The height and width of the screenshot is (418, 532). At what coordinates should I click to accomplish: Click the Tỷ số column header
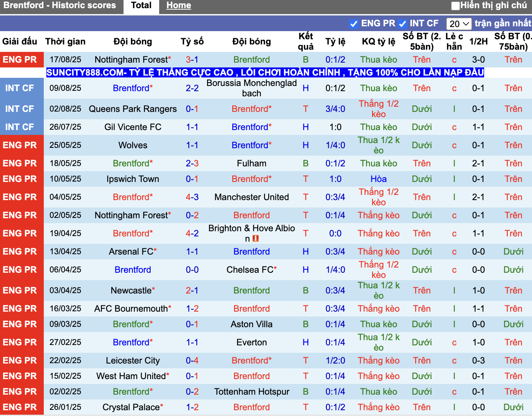pos(192,42)
